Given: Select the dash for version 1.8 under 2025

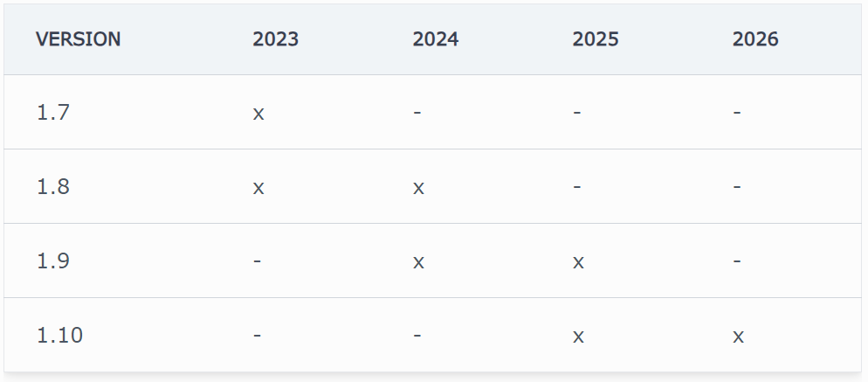Looking at the screenshot, I should click(x=577, y=187).
